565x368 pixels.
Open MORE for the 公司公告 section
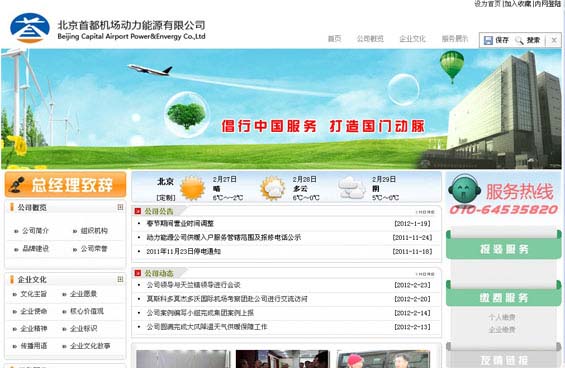coord(425,212)
